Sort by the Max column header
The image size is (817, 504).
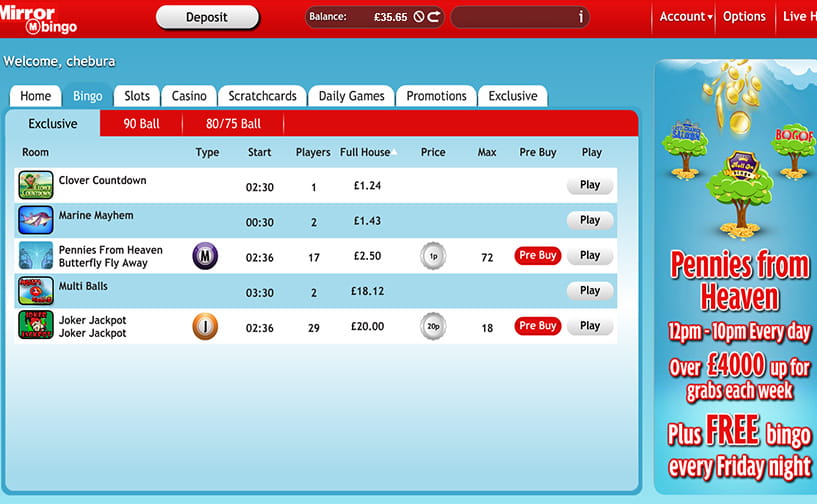click(x=487, y=152)
